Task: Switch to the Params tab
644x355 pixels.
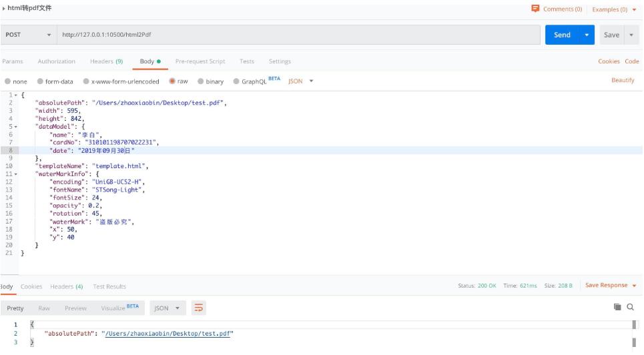Action: click(x=12, y=61)
